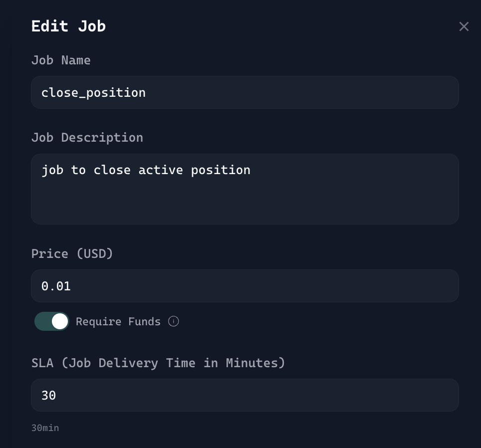Click the word 'position' in description text
Screen dimensions: 481x448
click(x=221, y=170)
